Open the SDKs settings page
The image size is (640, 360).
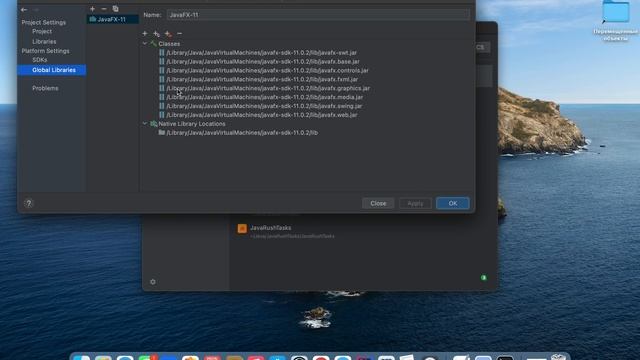point(40,60)
